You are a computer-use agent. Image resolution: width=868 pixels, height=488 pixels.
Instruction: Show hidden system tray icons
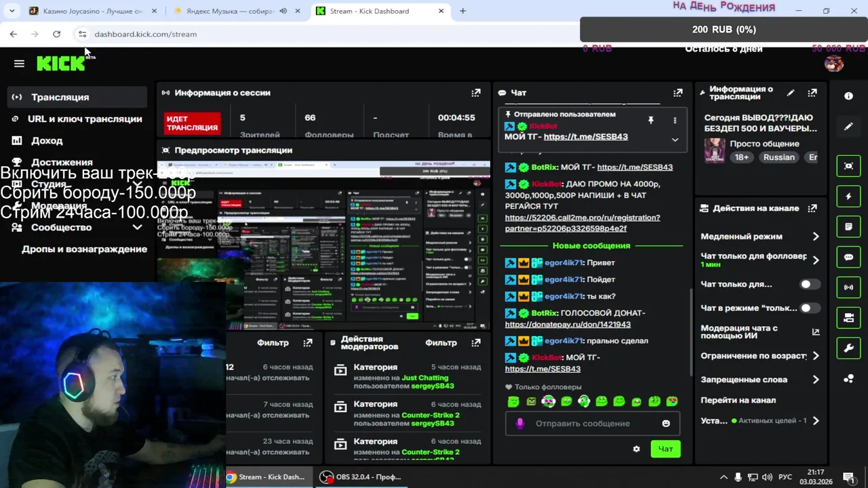point(724,477)
